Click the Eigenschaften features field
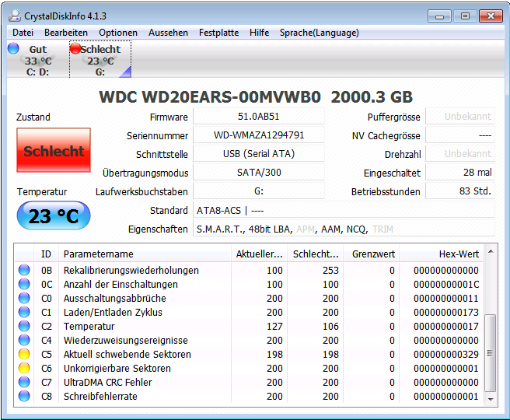This screenshot has width=510, height=420. point(344,229)
